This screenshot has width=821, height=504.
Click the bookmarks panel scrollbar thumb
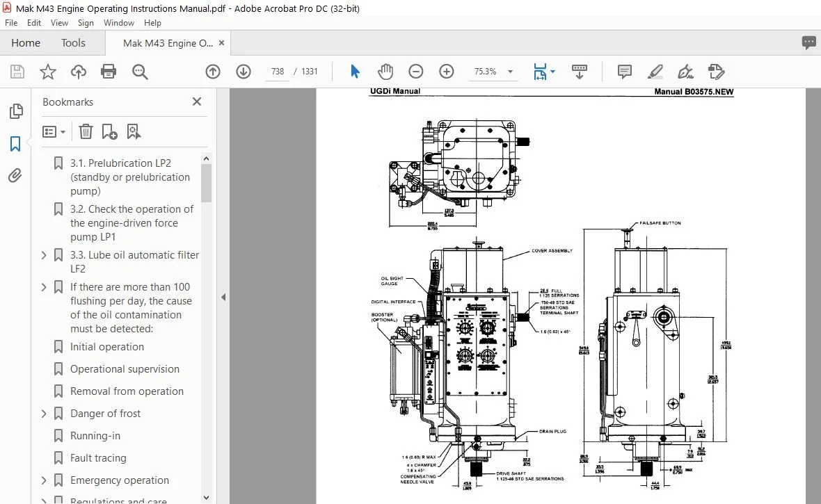[207, 183]
